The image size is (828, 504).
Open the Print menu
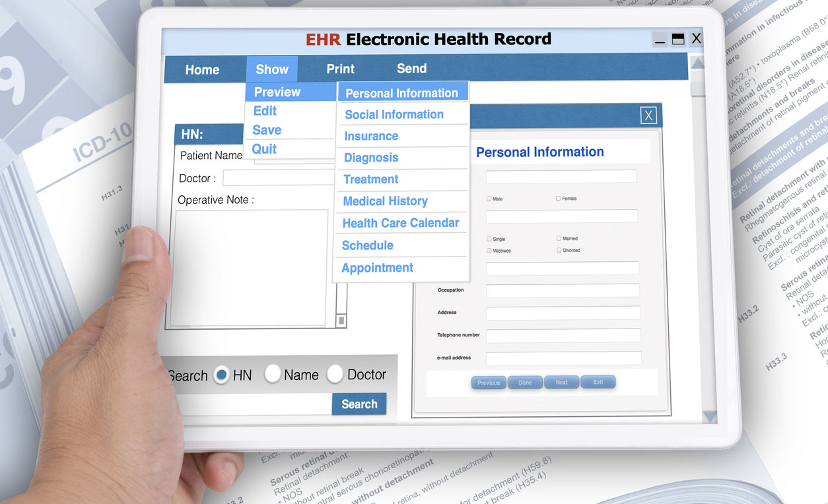point(341,69)
